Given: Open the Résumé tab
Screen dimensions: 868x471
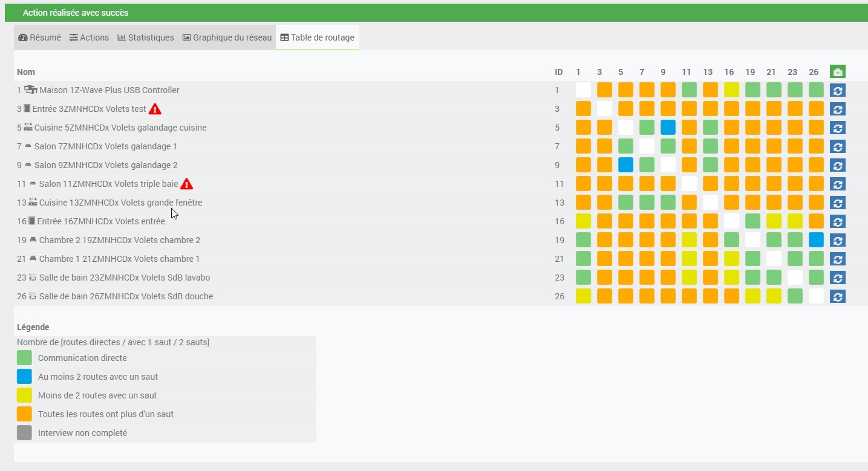Looking at the screenshot, I should point(40,37).
